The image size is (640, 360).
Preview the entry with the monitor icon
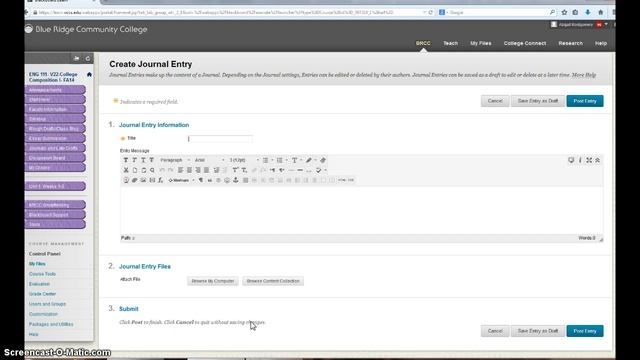tap(571, 160)
